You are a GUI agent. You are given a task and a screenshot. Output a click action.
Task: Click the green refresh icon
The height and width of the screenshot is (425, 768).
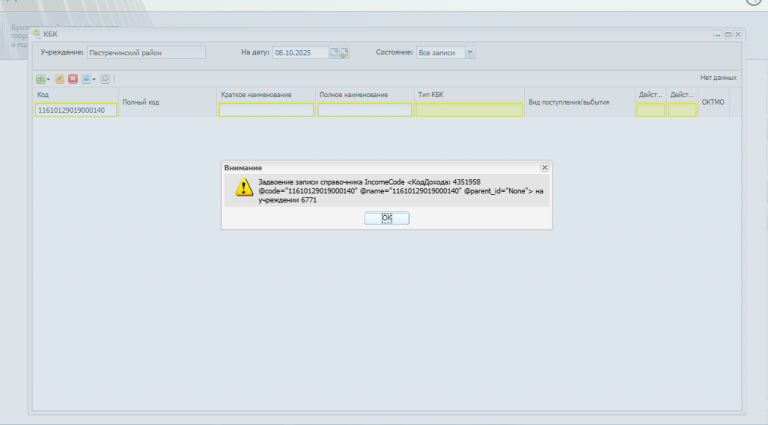105,79
